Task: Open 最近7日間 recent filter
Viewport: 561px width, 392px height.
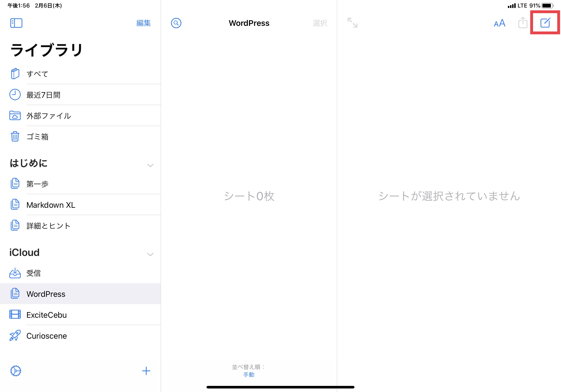Action: [43, 95]
